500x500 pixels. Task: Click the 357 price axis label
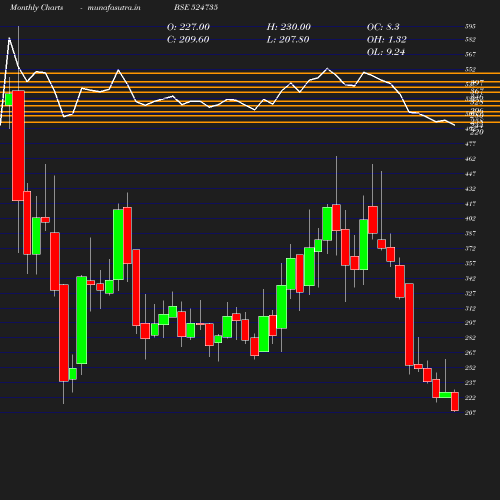[470, 263]
